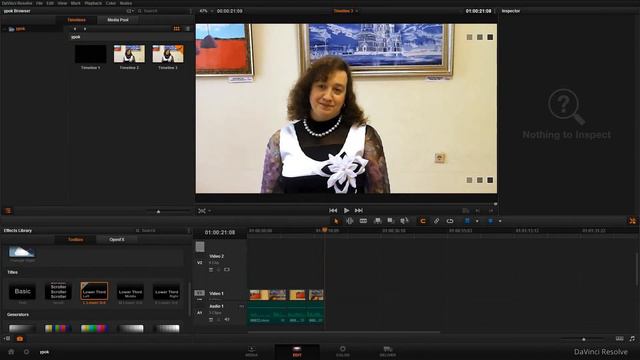The width and height of the screenshot is (640, 360).
Task: Open the Media page
Action: pyautogui.click(x=251, y=351)
